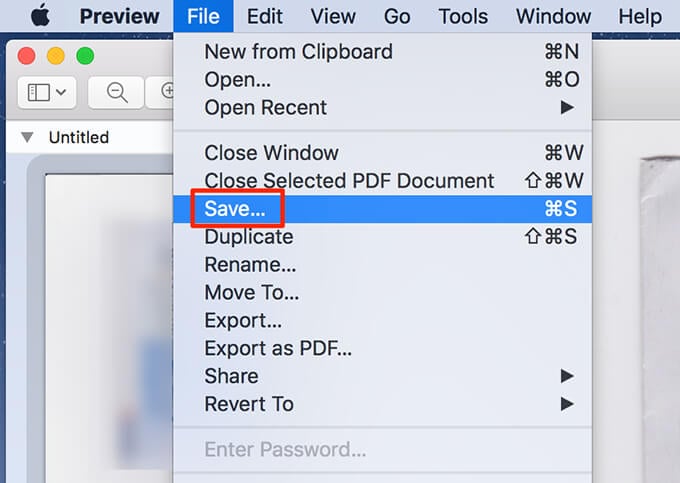Select Save... in the File menu

coord(382,209)
